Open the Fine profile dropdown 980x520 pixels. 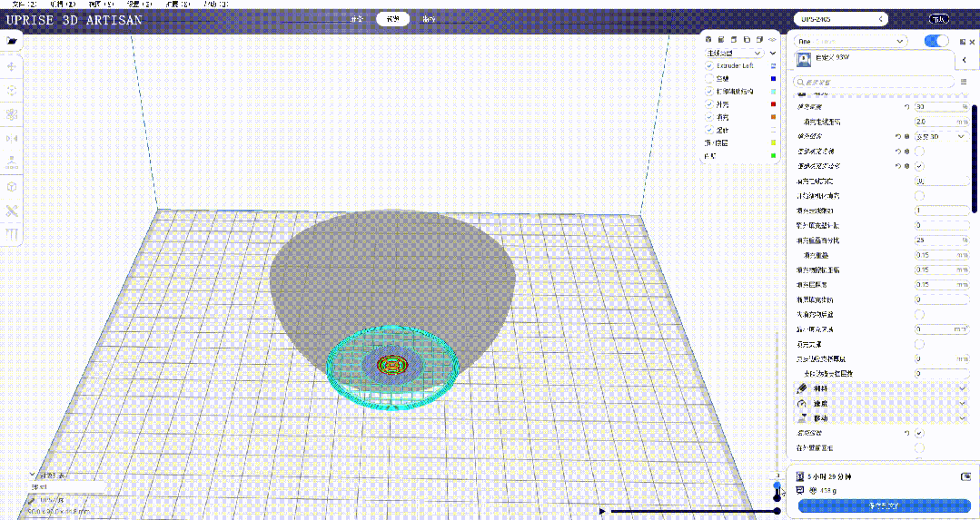851,41
